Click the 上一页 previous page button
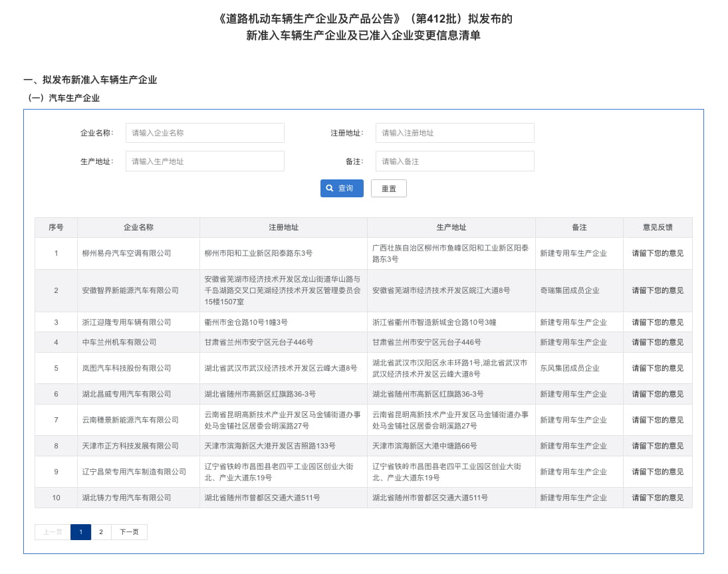The height and width of the screenshot is (574, 728). click(53, 531)
